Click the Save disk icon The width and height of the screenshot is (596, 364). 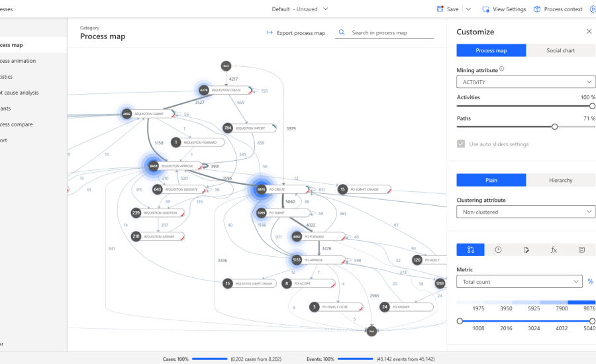tap(440, 9)
